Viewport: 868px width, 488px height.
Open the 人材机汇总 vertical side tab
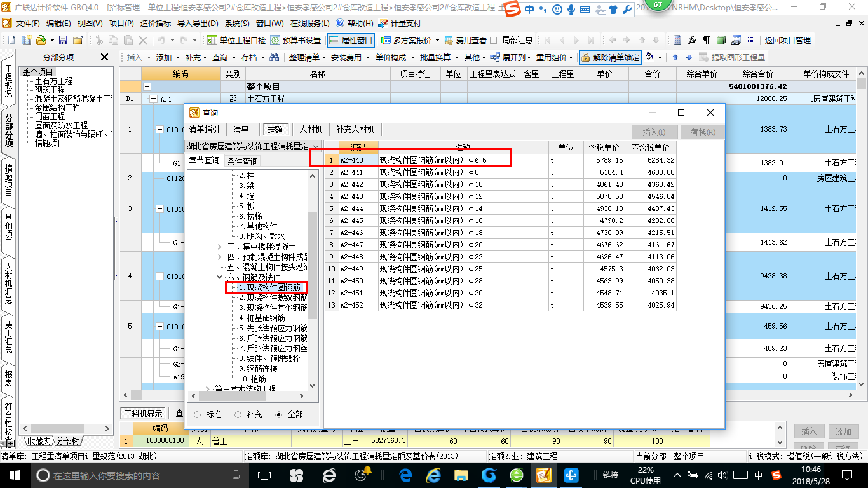[9, 283]
